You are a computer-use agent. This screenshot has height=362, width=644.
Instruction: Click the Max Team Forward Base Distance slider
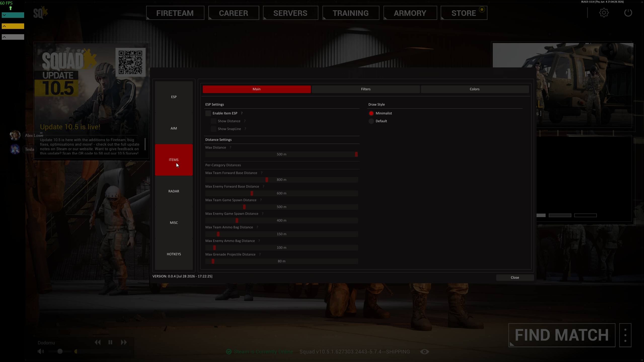282,180
